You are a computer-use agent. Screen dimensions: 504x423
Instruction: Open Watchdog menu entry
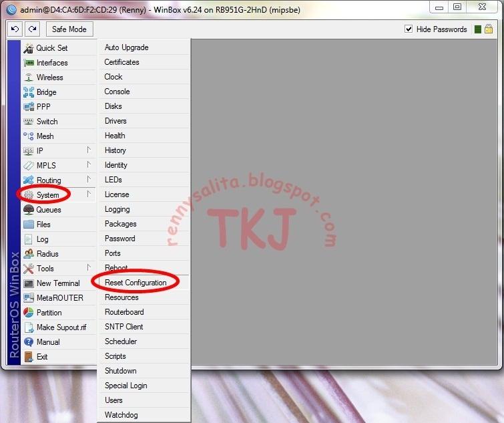tap(144, 415)
